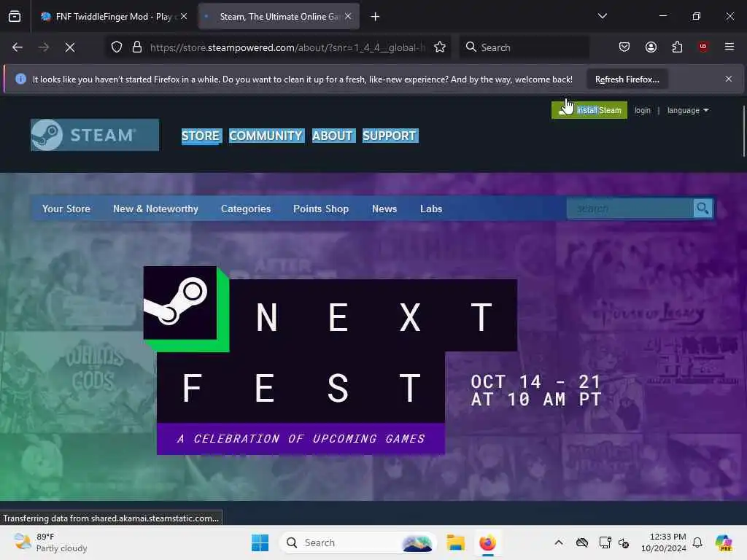Open tracking protection shield icon
This screenshot has height=560, width=747.
(x=117, y=47)
